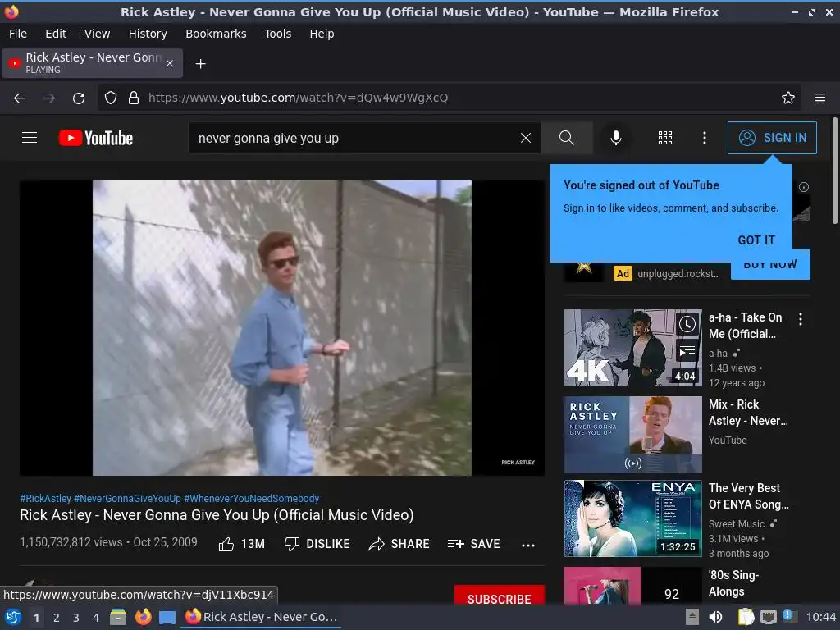
Task: Open clipboard manager tray icon
Action: (x=746, y=617)
